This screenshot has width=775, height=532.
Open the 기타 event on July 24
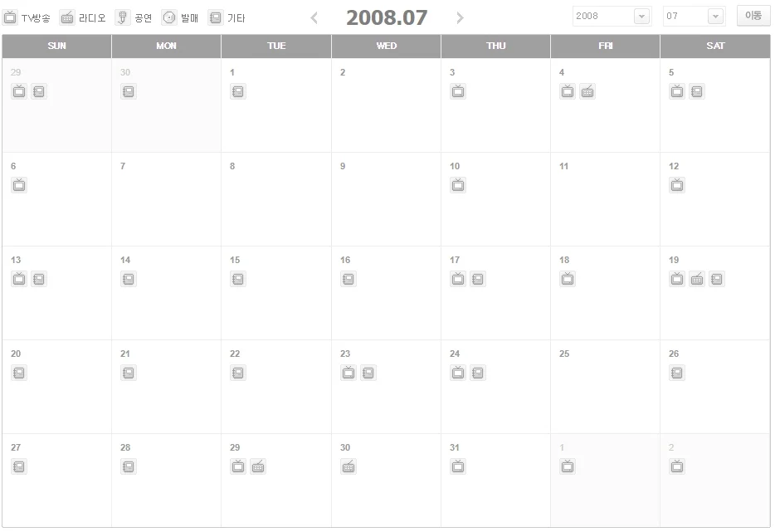478,373
